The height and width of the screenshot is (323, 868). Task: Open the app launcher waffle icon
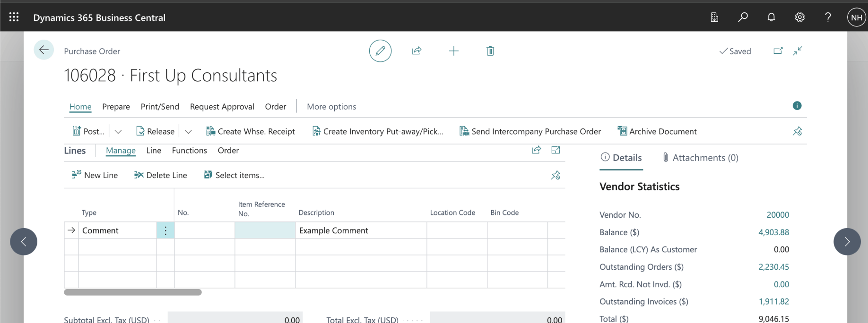click(14, 17)
